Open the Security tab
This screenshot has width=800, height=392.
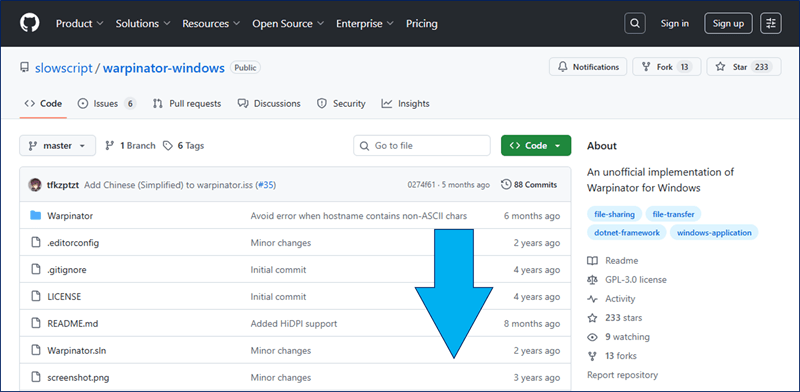(x=341, y=104)
